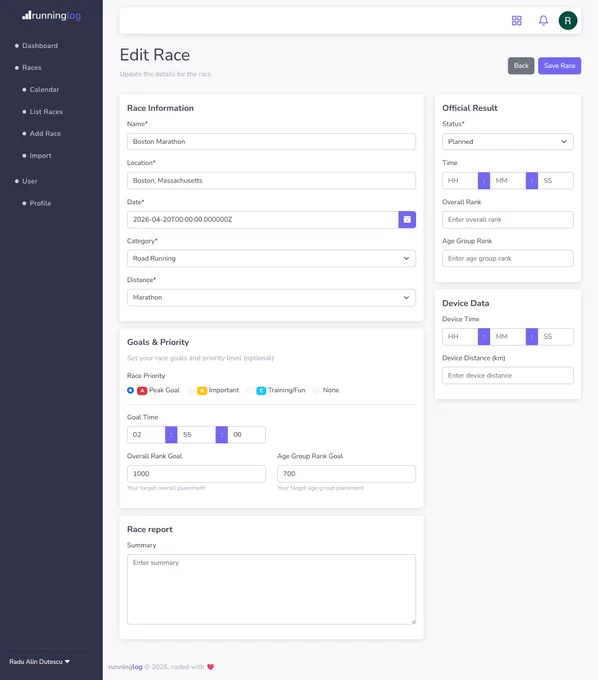Viewport: 598px width, 680px height.
Task: Go to Dashboard in sidebar
Action: 40,46
